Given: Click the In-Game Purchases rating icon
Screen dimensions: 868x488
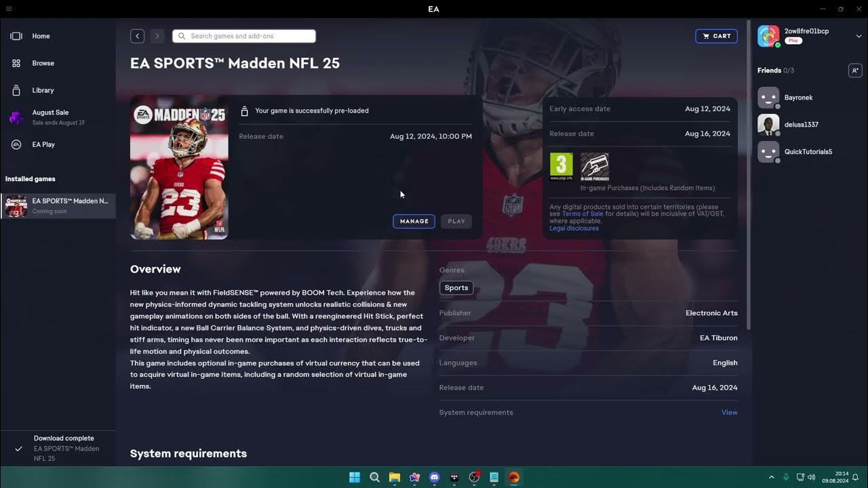Looking at the screenshot, I should pos(595,167).
